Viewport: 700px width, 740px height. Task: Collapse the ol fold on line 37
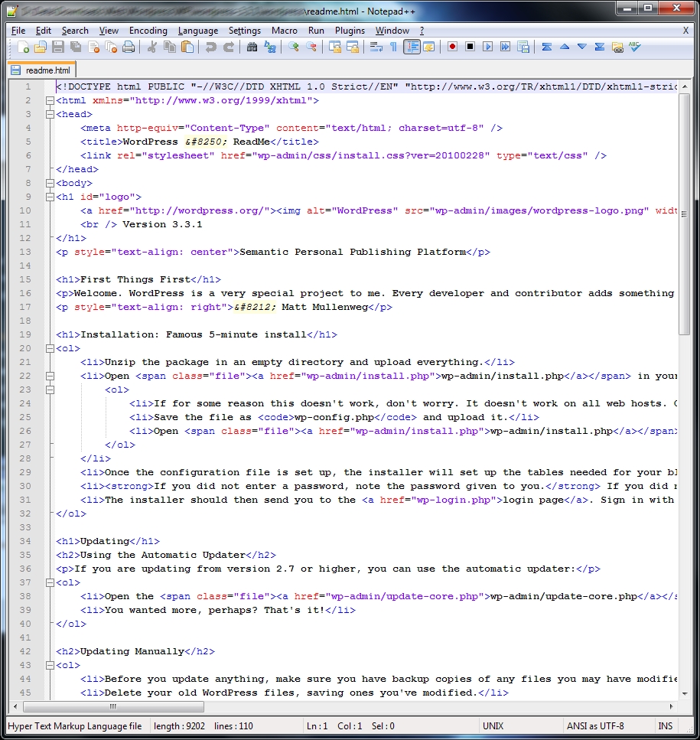[x=50, y=583]
